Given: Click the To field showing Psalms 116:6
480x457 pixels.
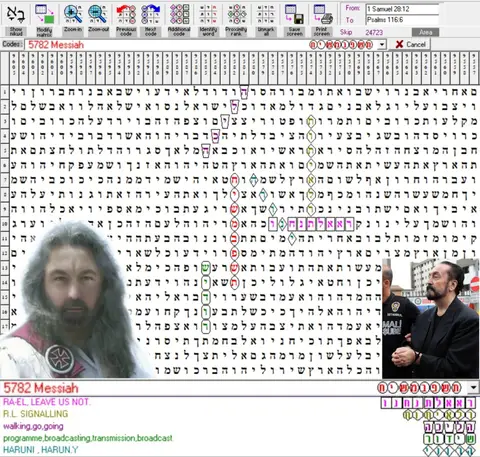Looking at the screenshot, I should (402, 20).
